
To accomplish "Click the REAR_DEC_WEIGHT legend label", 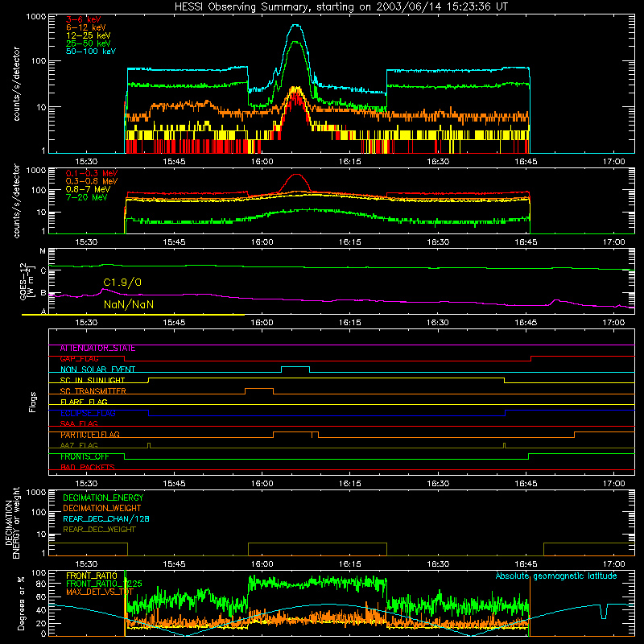I will click(99, 530).
